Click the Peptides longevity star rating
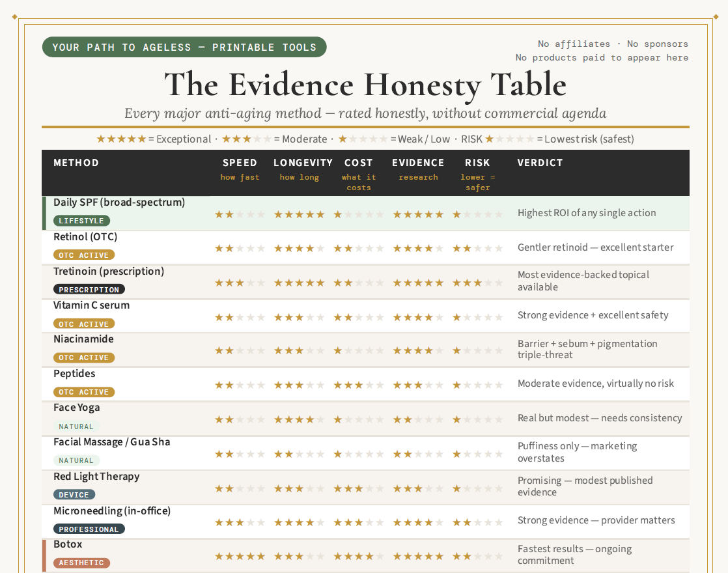728x573 pixels. tap(299, 385)
